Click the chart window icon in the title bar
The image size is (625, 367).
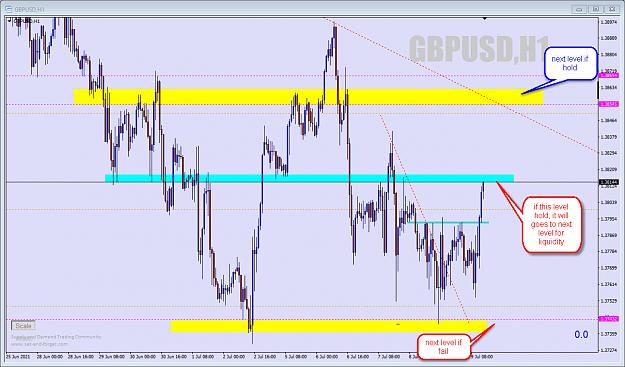pyautogui.click(x=8, y=9)
